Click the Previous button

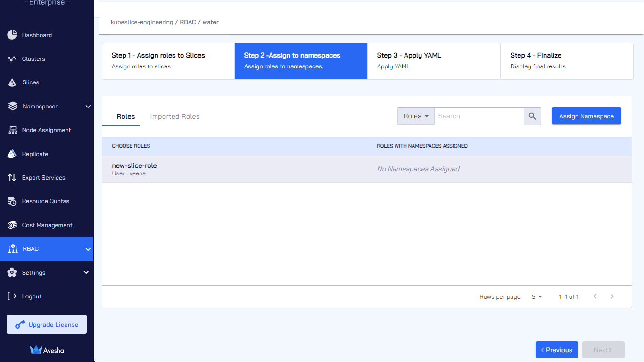[557, 350]
